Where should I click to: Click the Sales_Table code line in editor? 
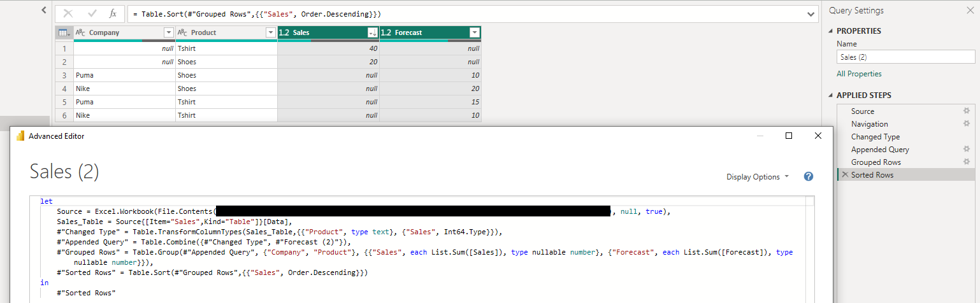pos(174,222)
